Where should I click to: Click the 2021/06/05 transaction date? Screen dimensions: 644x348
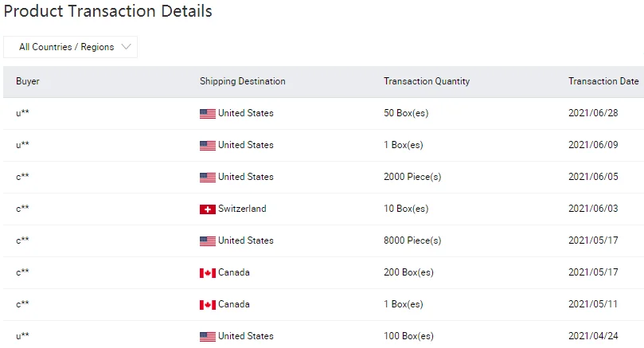point(593,177)
